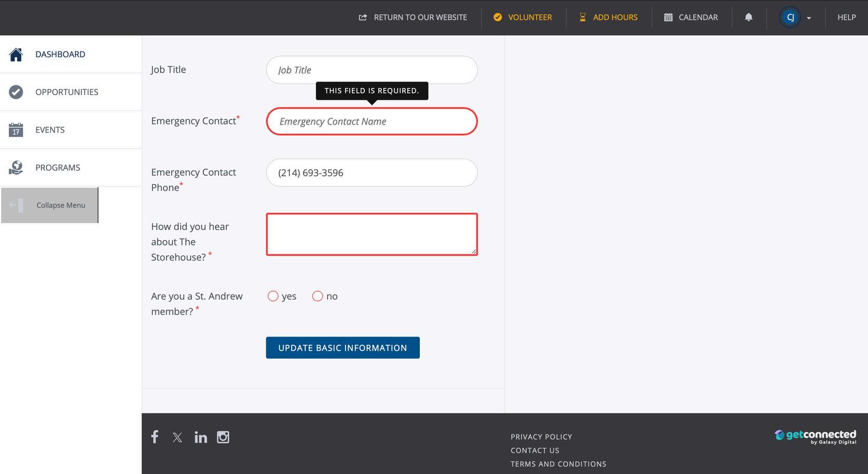Click the Add Hours hourglass icon
The width and height of the screenshot is (868, 474).
click(583, 17)
